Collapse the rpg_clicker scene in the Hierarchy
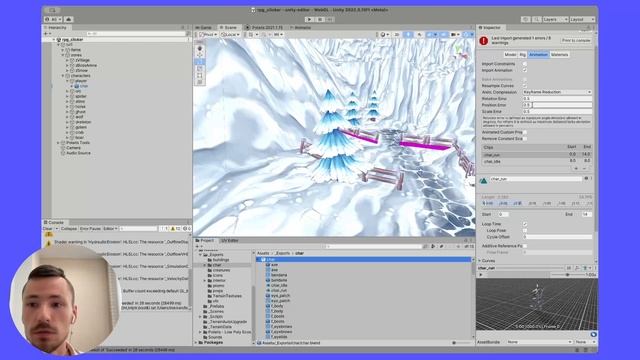640x360 pixels. pos(54,40)
